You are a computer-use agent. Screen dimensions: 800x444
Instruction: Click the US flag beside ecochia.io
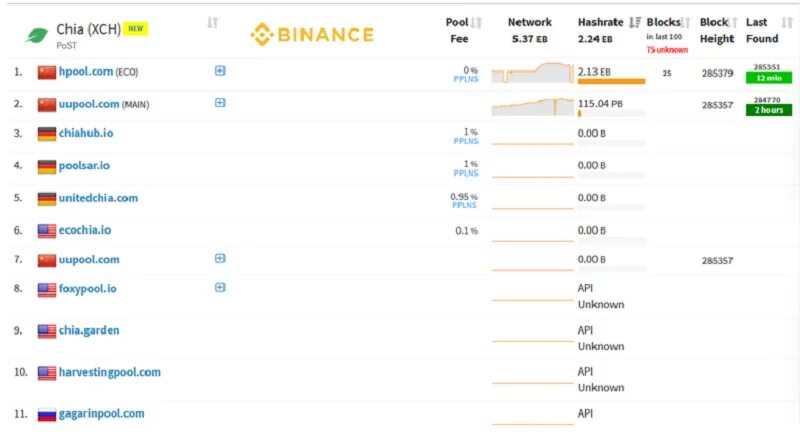pos(47,230)
